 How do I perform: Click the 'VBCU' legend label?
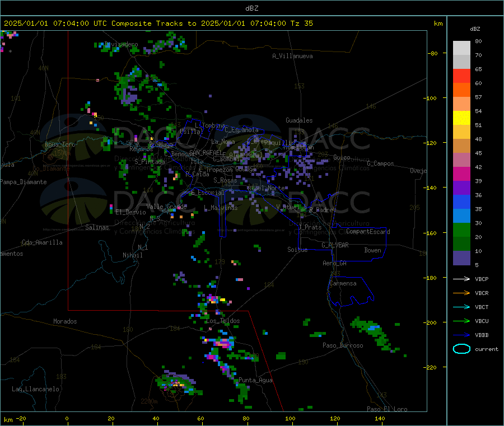coord(482,321)
